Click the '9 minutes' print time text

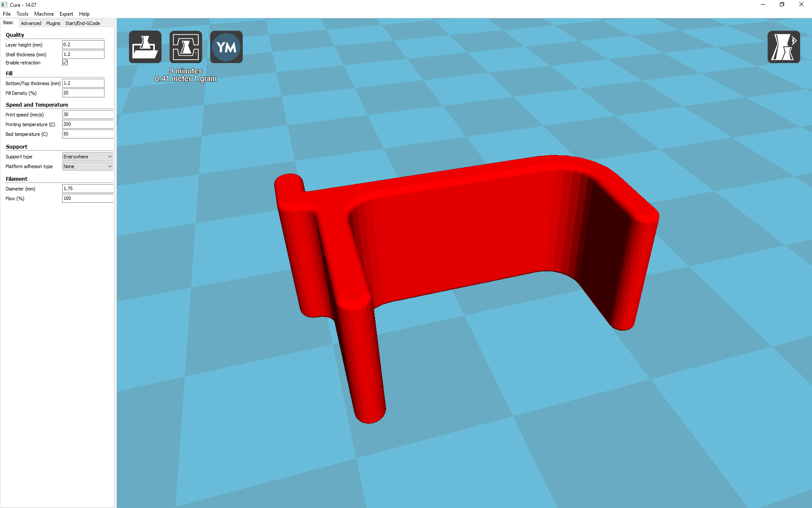186,71
